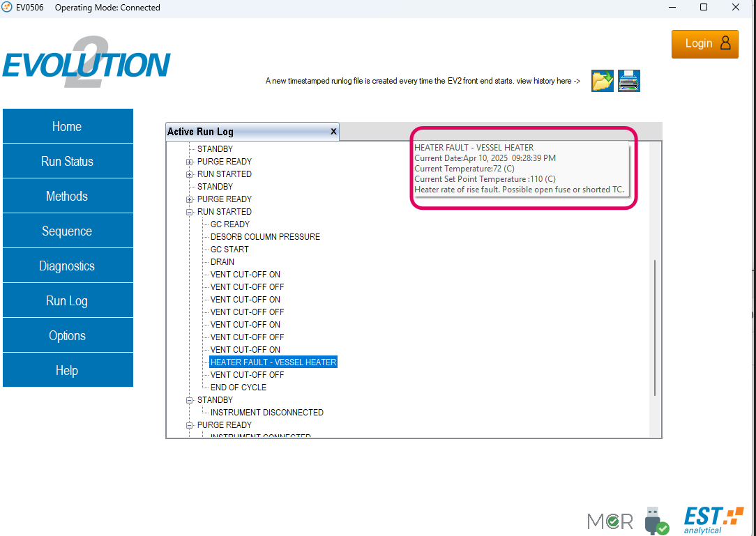The image size is (756, 536).
Task: Open the Run Status page
Action: point(68,161)
